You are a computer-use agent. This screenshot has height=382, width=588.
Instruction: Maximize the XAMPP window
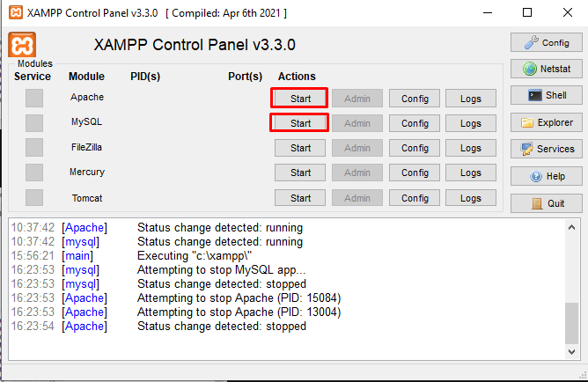527,12
